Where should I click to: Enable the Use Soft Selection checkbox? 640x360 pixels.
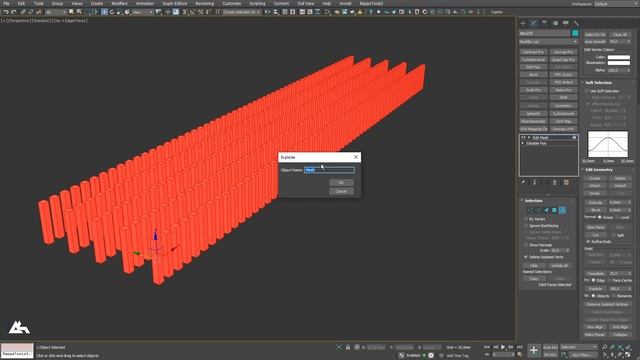[x=587, y=91]
